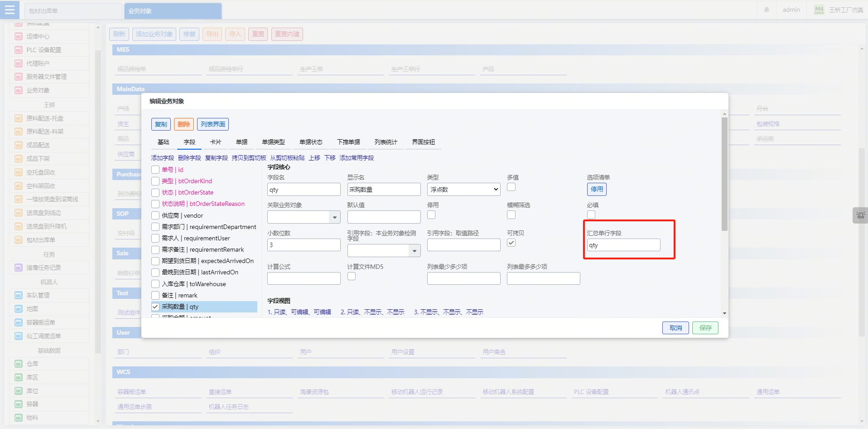Open the 界面按钮 tab
The image size is (868, 429).
(423, 142)
